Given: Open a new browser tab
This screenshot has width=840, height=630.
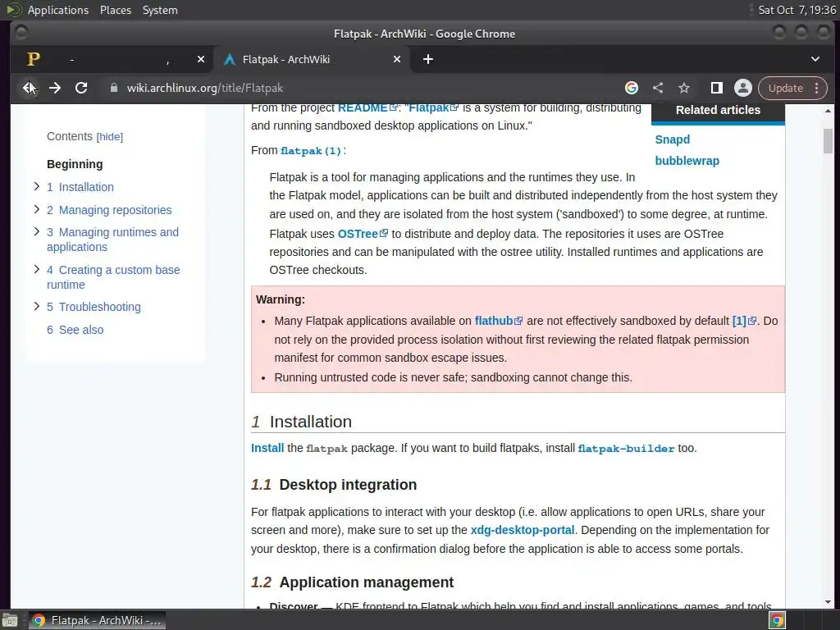Looking at the screenshot, I should click(x=427, y=59).
